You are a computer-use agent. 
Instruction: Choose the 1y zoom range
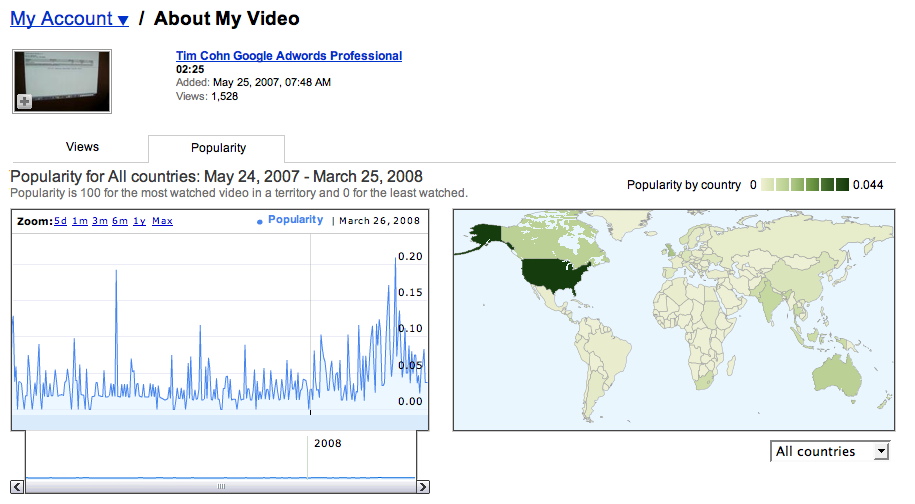pos(139,221)
